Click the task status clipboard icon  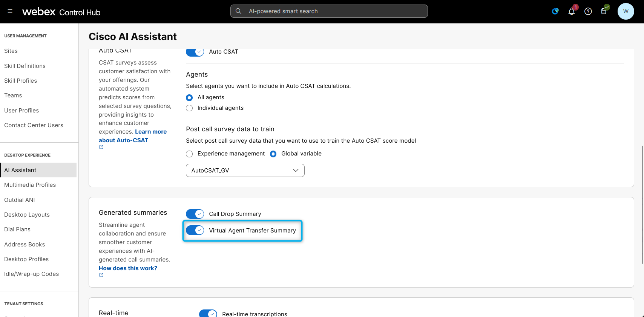click(604, 11)
